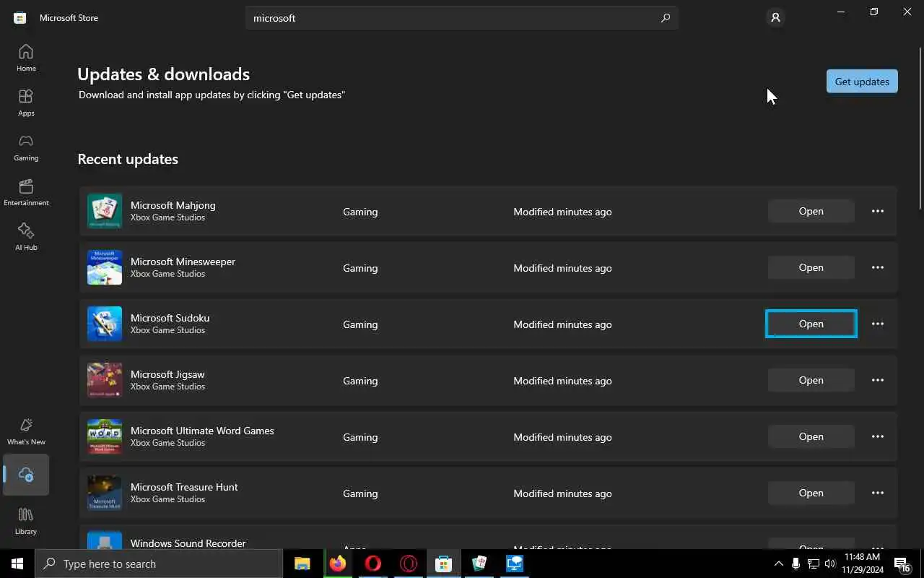The width and height of the screenshot is (924, 578).
Task: Expand more options for Microsoft Minesweeper
Action: click(878, 267)
